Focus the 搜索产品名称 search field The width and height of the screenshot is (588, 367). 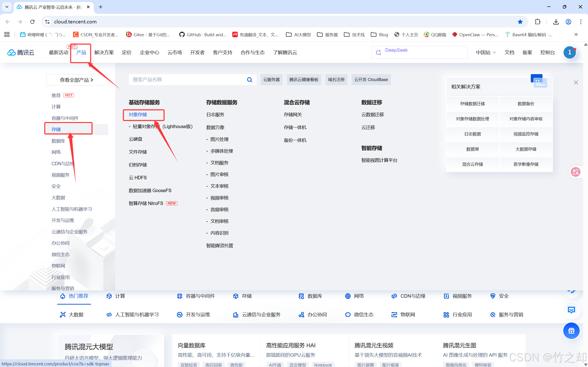187,80
